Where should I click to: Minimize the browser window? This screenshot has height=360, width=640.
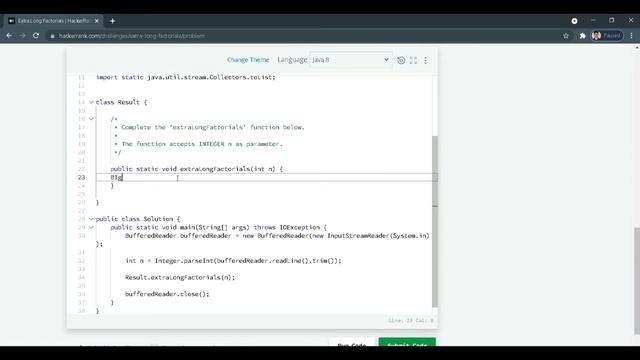click(x=593, y=20)
